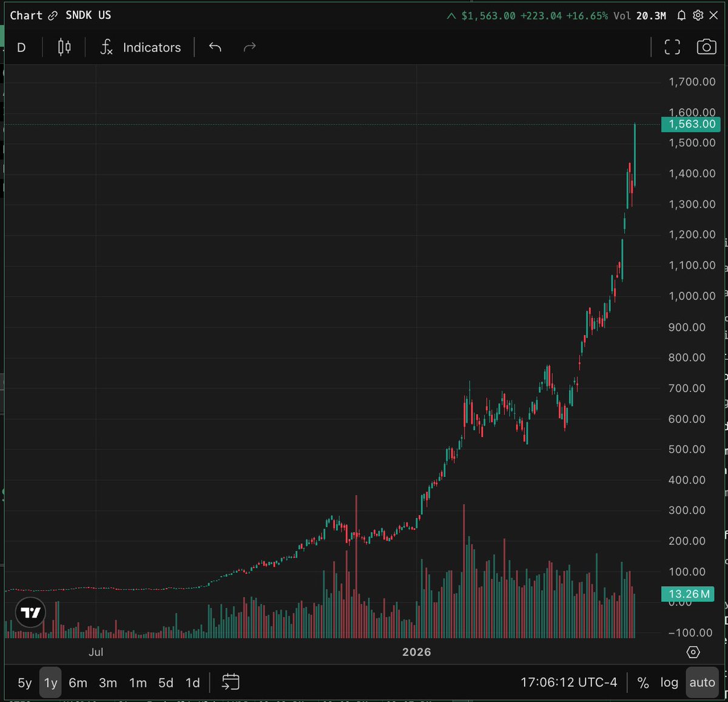Image resolution: width=728 pixels, height=702 pixels.
Task: Toggle fullscreen chart mode
Action: point(672,47)
